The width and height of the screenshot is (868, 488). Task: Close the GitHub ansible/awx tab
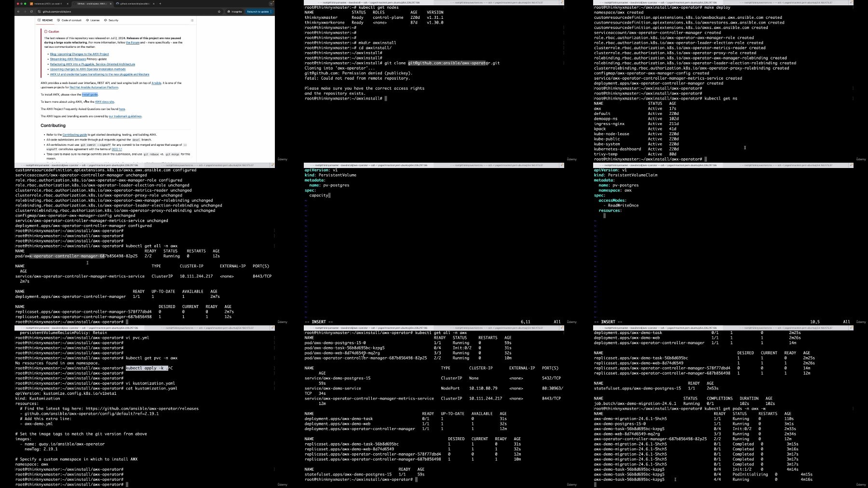(x=110, y=3)
